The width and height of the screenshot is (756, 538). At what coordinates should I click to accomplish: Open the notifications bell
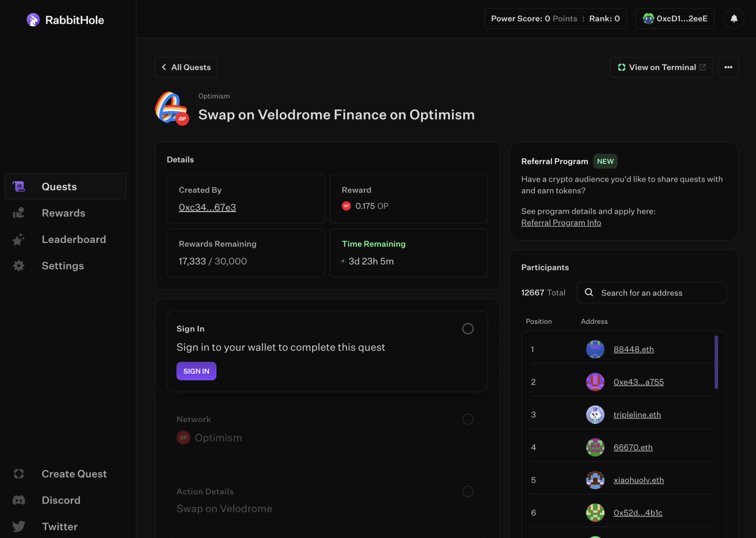pos(734,18)
